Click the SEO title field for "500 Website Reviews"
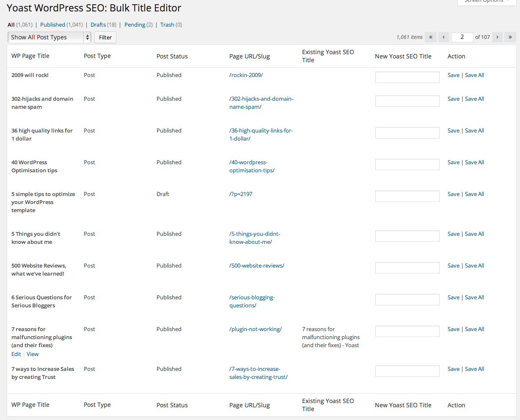Image resolution: width=520 pixels, height=420 pixels. 407,268
